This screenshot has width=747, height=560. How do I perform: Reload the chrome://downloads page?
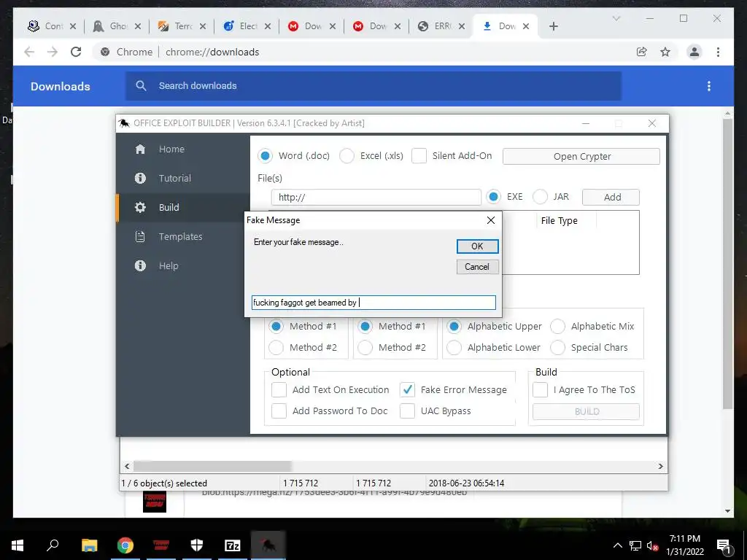(x=76, y=52)
